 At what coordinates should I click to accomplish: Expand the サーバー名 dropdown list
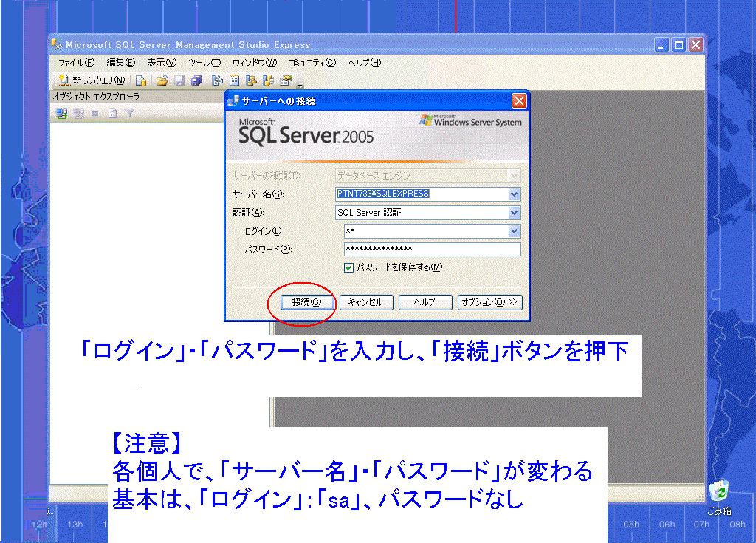[x=514, y=194]
